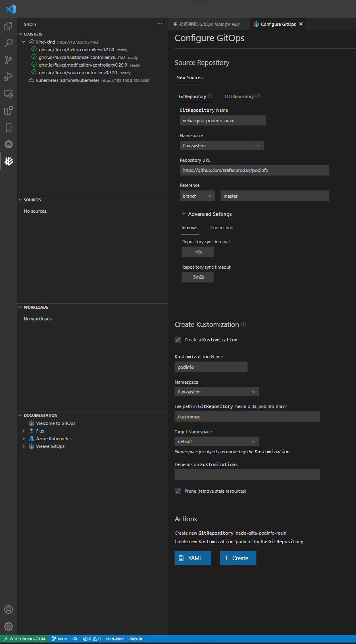Image resolution: width=356 pixels, height=644 pixels.
Task: Click the /kustomize file path field
Action: (247, 417)
